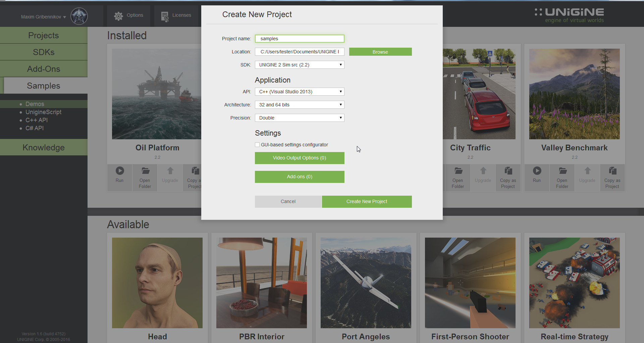
Task: Select C++ API samples category
Action: coord(37,120)
